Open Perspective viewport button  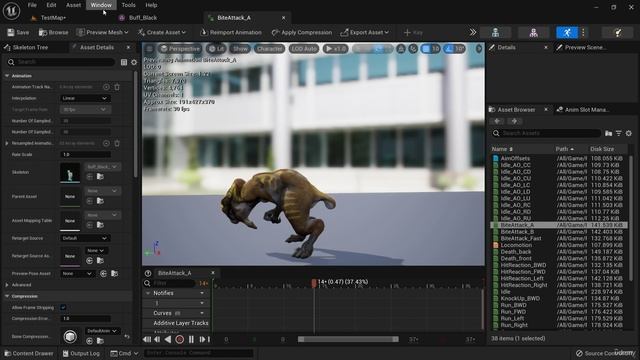pos(180,49)
